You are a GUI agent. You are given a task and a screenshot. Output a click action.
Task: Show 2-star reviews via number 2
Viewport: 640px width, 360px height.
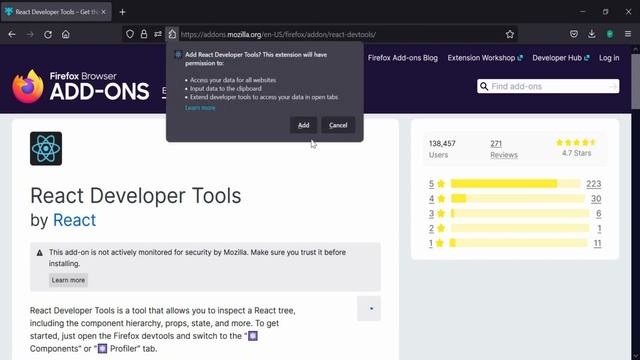(431, 229)
